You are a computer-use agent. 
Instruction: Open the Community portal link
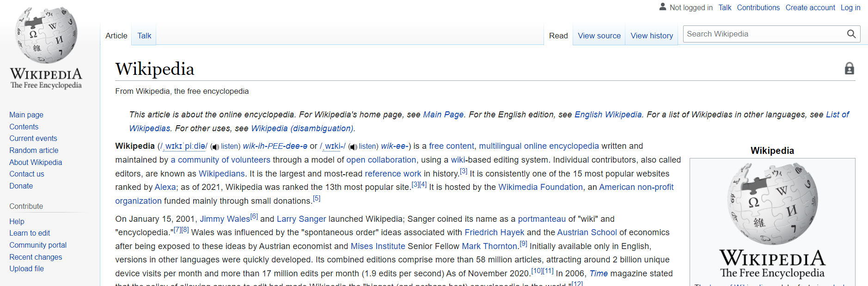38,245
